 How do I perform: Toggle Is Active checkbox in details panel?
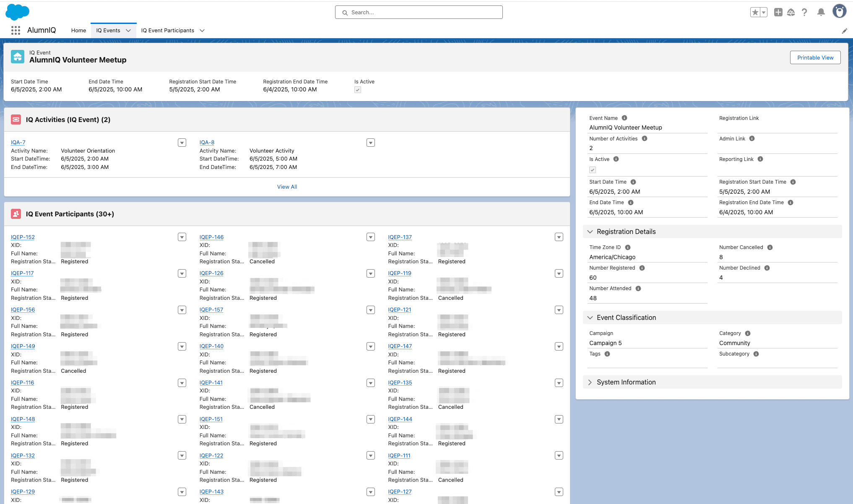click(593, 170)
